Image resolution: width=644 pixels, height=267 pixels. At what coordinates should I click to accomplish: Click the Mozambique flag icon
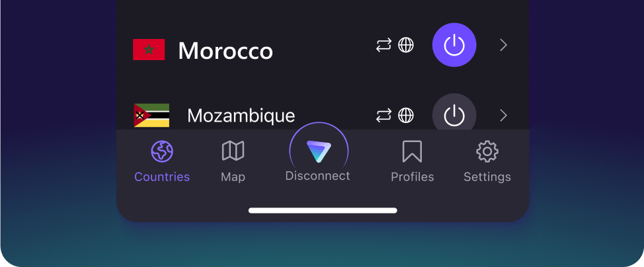151,116
